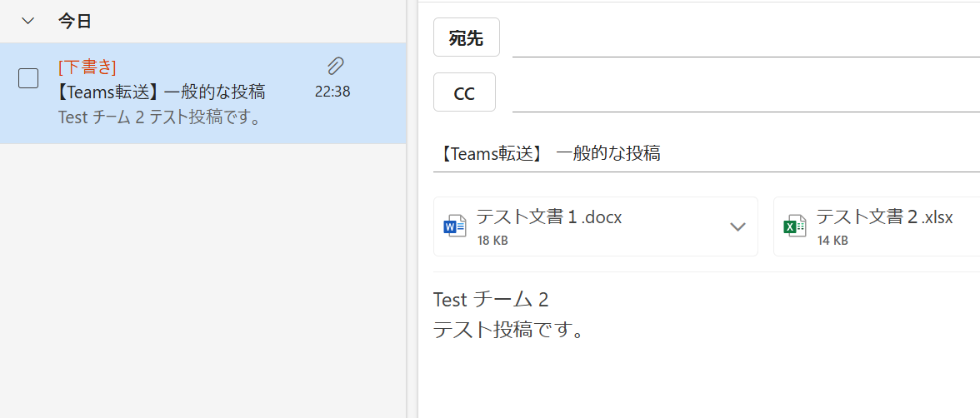This screenshot has height=418, width=980.
Task: Open the テスト文書１.docx attachment
Action: tap(596, 226)
